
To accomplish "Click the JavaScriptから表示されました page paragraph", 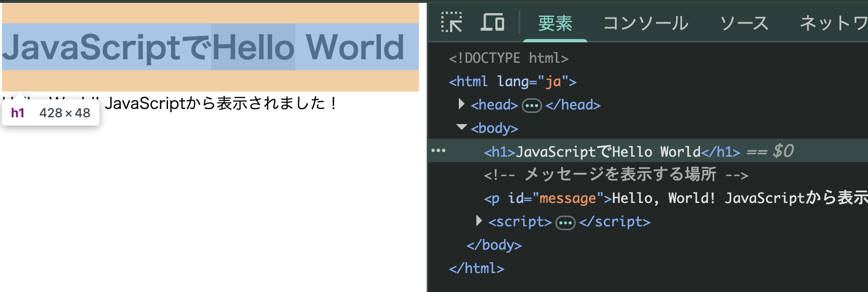I will (x=221, y=103).
